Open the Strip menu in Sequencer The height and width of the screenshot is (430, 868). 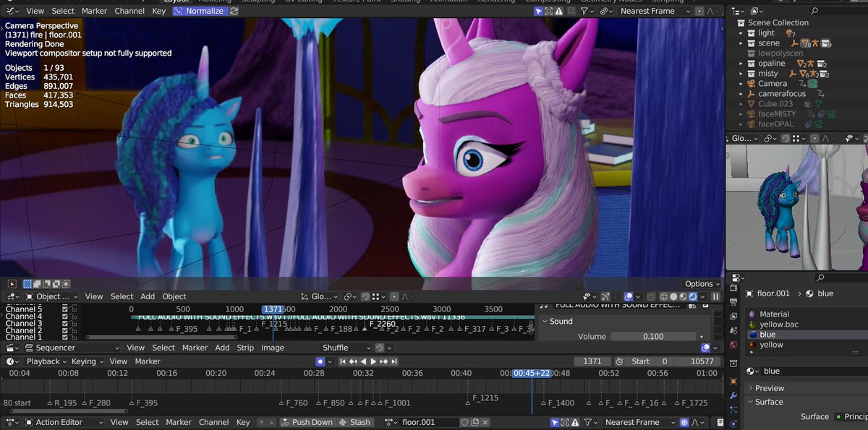click(x=245, y=348)
